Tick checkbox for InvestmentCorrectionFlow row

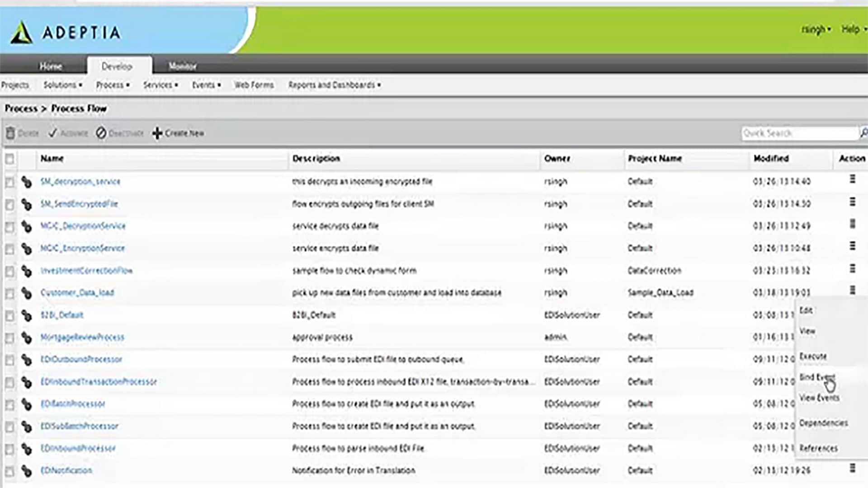[x=9, y=272]
